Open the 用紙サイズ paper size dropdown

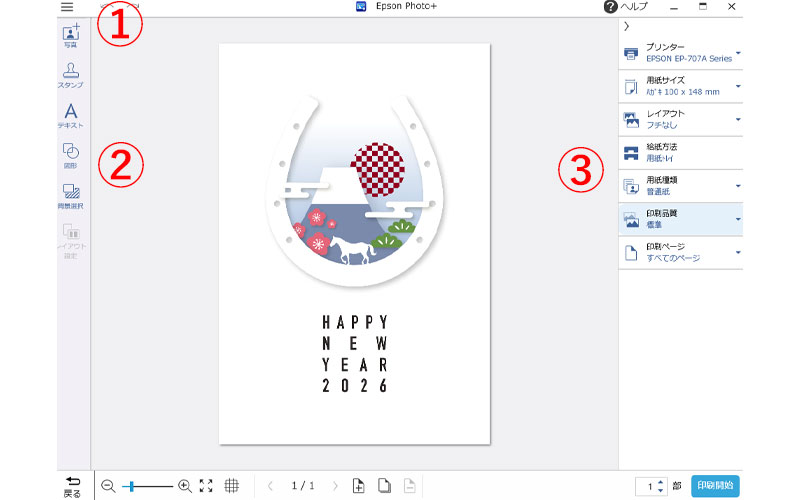(x=681, y=87)
